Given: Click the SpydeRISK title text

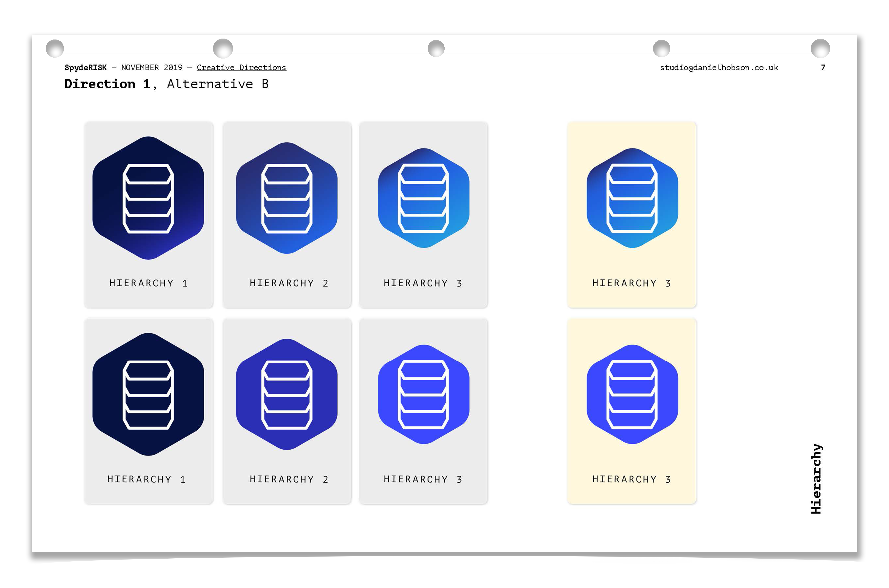Looking at the screenshot, I should pyautogui.click(x=85, y=68).
